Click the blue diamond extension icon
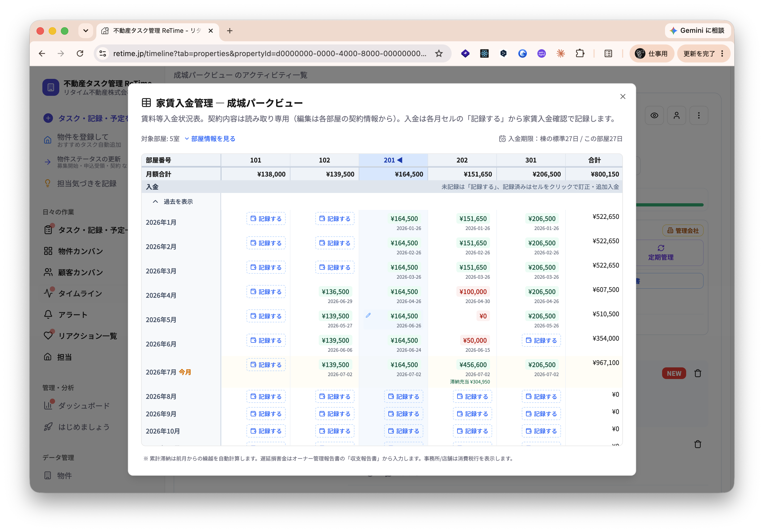The width and height of the screenshot is (764, 532). pos(465,53)
